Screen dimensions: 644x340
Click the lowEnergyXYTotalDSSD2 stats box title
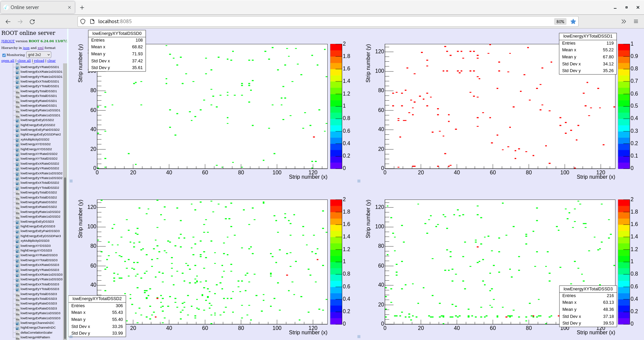pos(97,299)
